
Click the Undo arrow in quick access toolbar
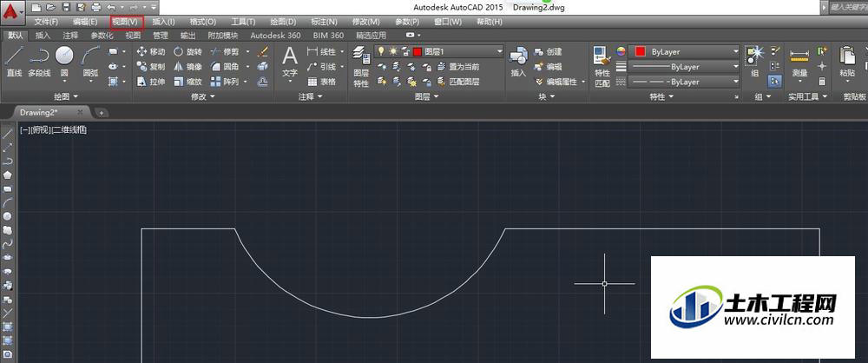tap(111, 7)
